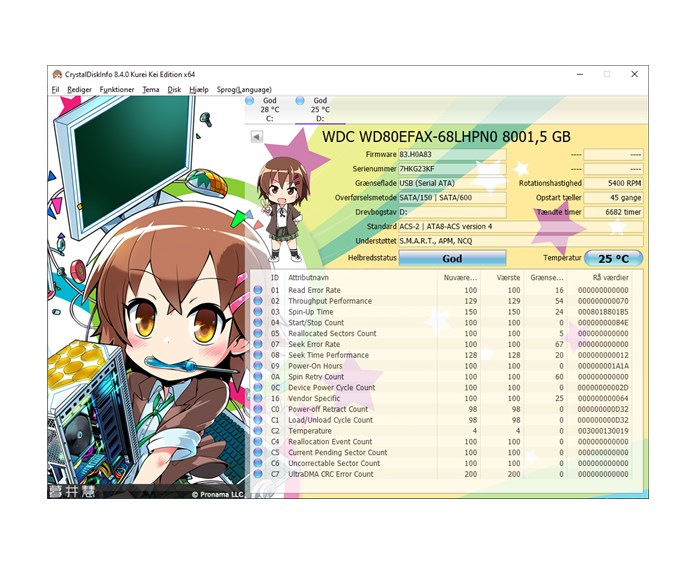Click status orb for Seek Time Performance

(258, 355)
